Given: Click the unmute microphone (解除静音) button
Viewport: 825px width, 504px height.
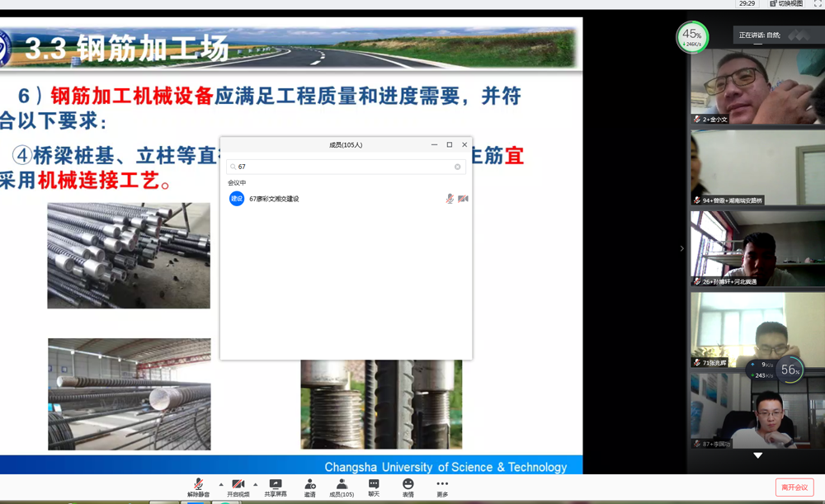Looking at the screenshot, I should 198,487.
